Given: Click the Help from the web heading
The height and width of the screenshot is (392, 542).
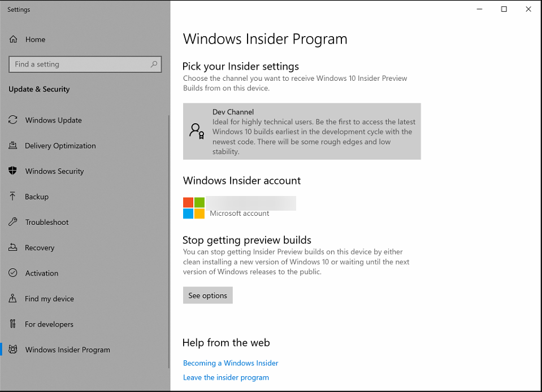Looking at the screenshot, I should pyautogui.click(x=226, y=342).
